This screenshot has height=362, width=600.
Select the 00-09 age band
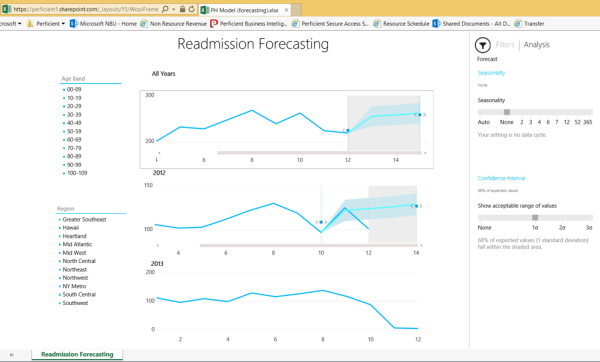pos(74,90)
